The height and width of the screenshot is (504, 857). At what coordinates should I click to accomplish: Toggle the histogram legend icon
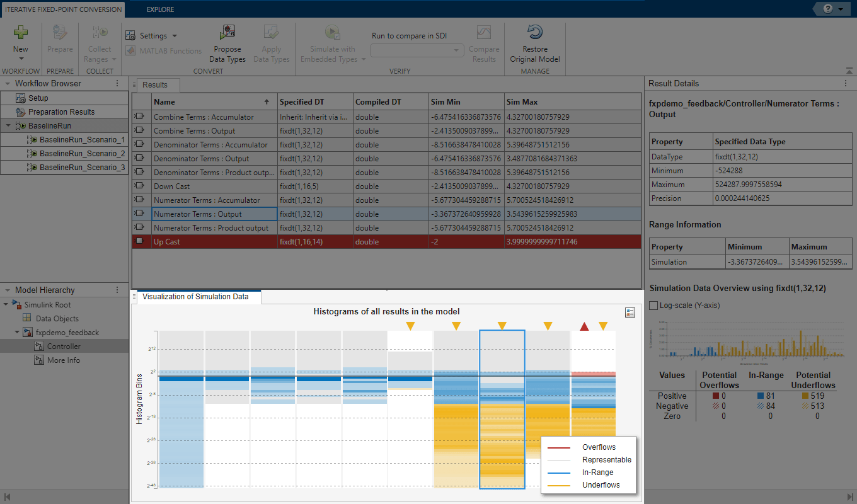[x=630, y=312]
